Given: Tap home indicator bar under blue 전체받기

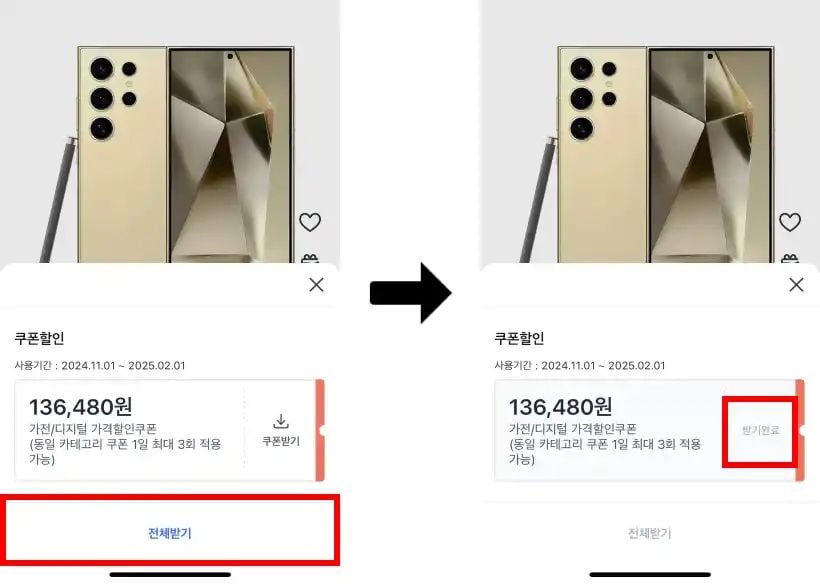Looking at the screenshot, I should tap(170, 575).
